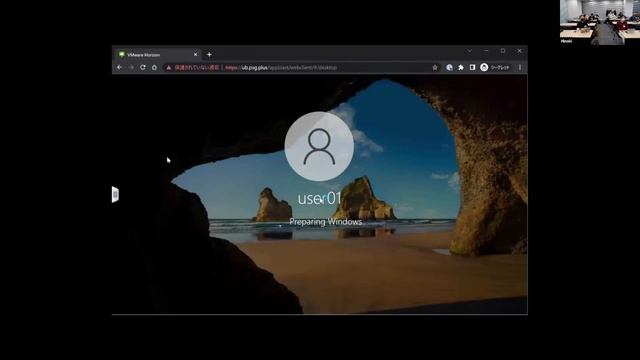
Task: Click the not-secure warning indicator
Action: pyautogui.click(x=193, y=67)
